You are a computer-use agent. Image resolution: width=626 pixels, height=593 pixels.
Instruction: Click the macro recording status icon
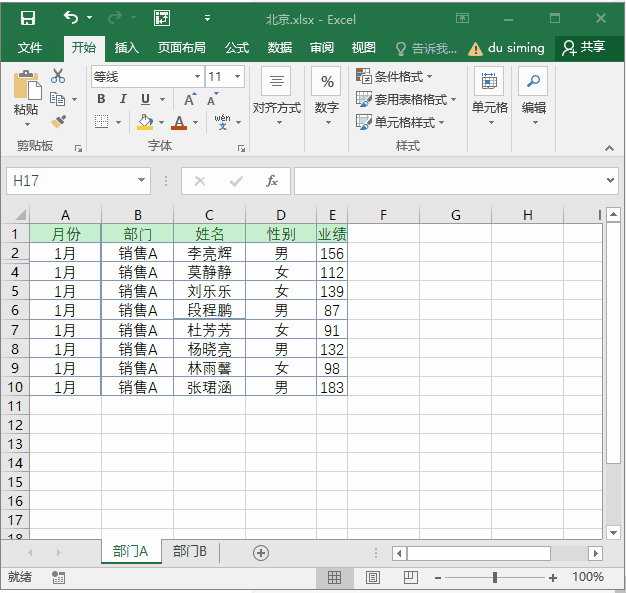tap(58, 577)
